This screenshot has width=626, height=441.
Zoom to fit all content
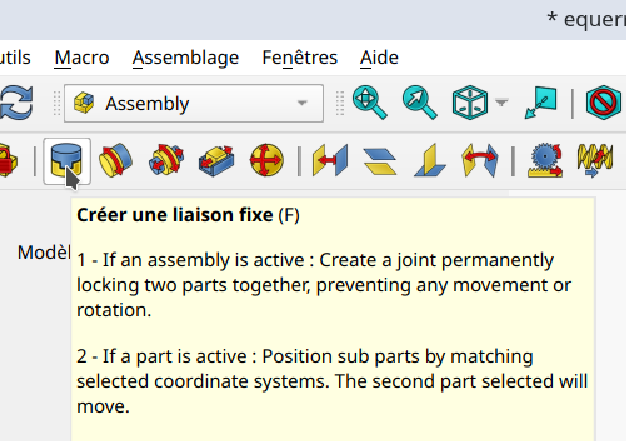[369, 102]
